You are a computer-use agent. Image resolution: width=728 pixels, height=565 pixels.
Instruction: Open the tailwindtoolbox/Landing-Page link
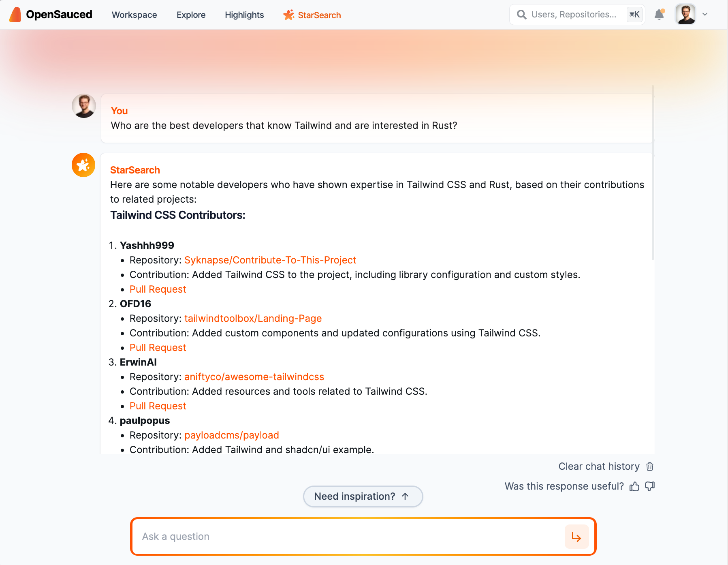(x=253, y=319)
